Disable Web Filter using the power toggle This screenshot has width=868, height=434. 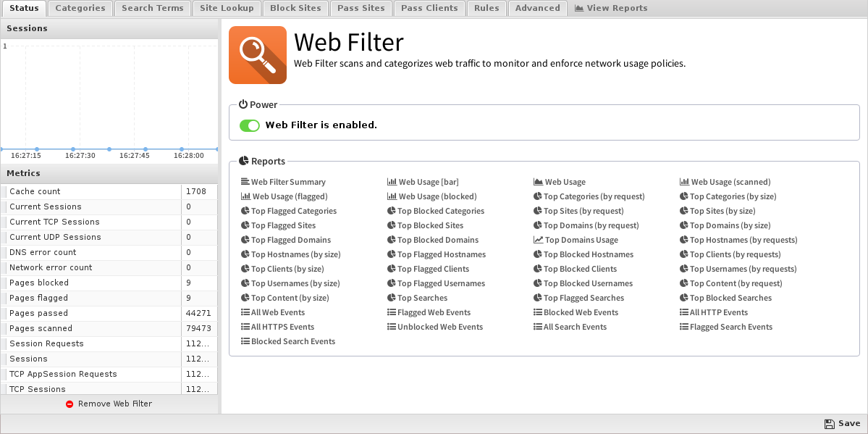(x=250, y=125)
